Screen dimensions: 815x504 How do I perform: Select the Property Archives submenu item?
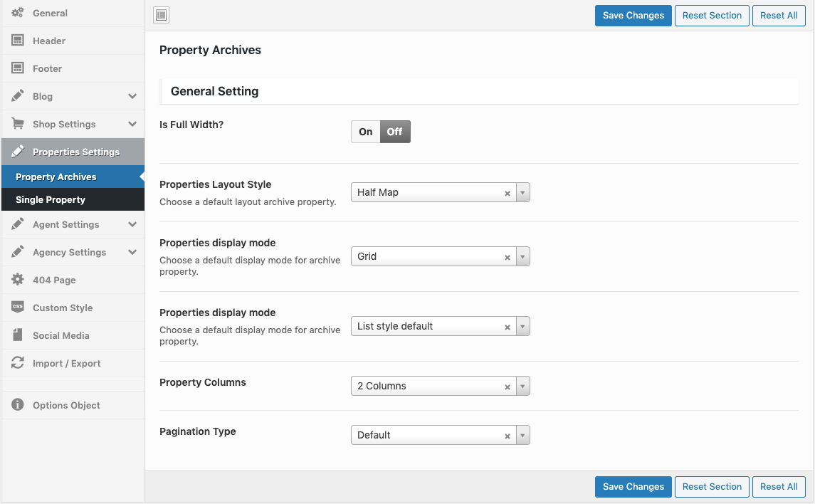56,177
